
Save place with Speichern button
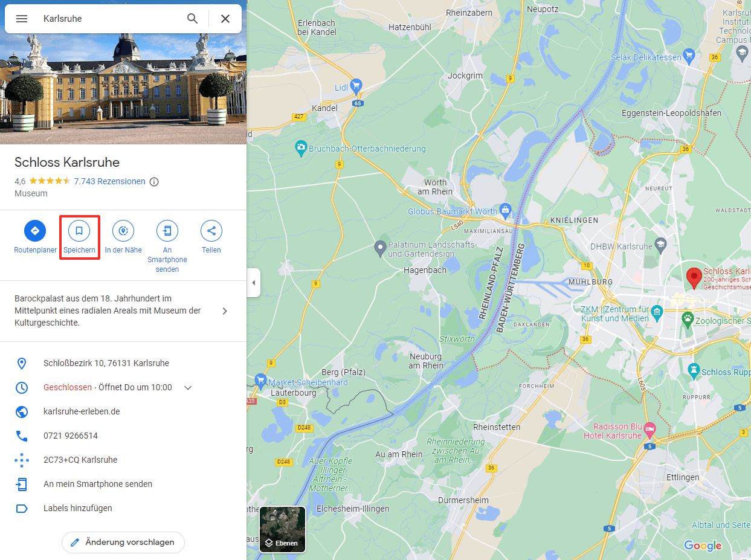coord(79,231)
